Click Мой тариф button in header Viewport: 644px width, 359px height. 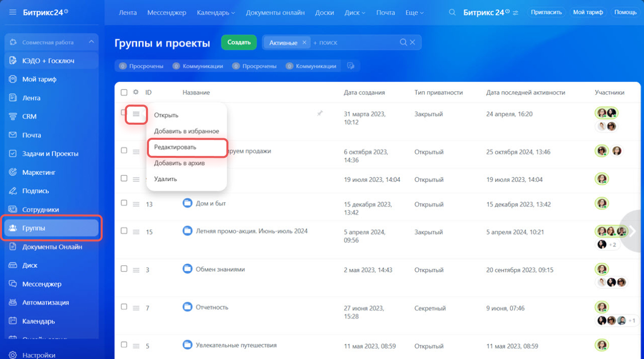coord(588,12)
